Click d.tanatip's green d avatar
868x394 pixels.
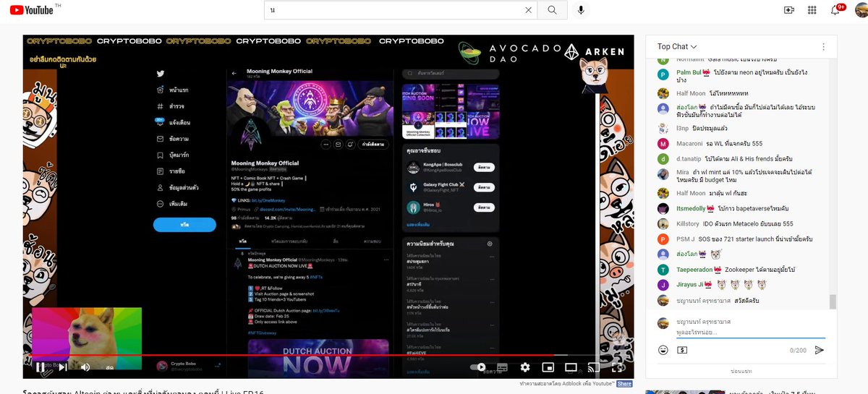point(663,158)
